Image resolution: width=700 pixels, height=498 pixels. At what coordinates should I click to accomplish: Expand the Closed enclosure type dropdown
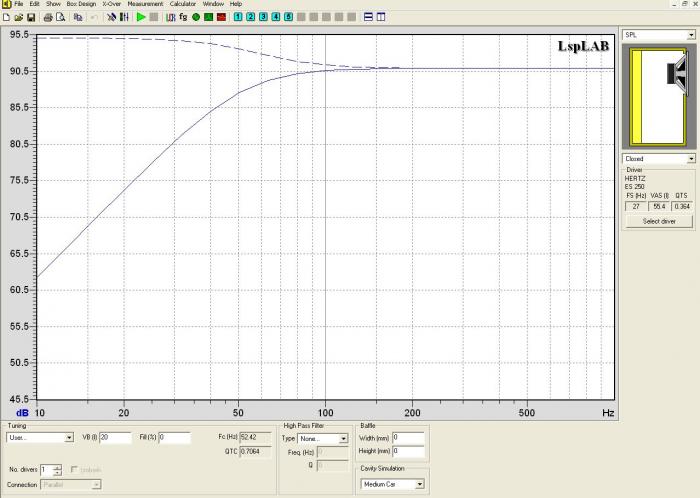coord(691,158)
